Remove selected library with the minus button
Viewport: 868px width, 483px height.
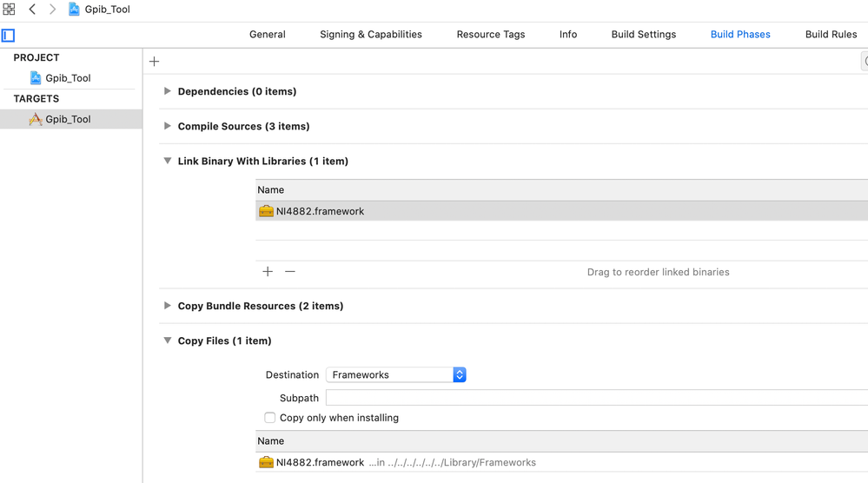pyautogui.click(x=290, y=272)
